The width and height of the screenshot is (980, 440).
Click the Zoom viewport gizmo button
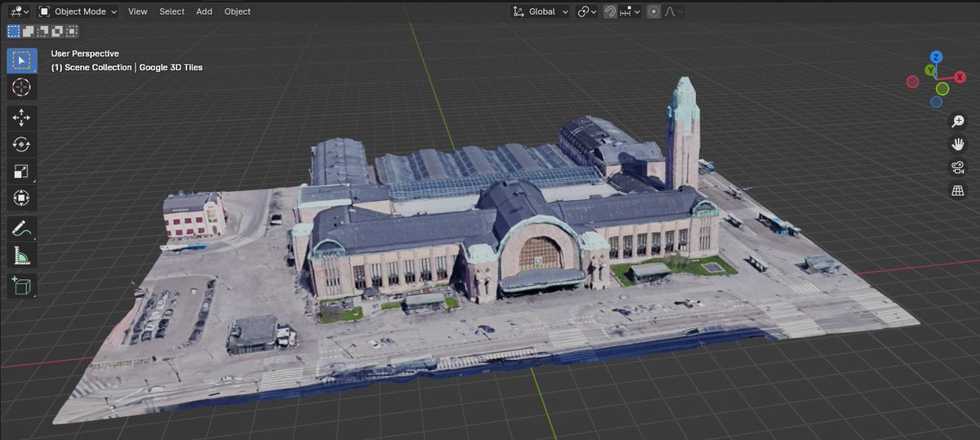[x=958, y=122]
